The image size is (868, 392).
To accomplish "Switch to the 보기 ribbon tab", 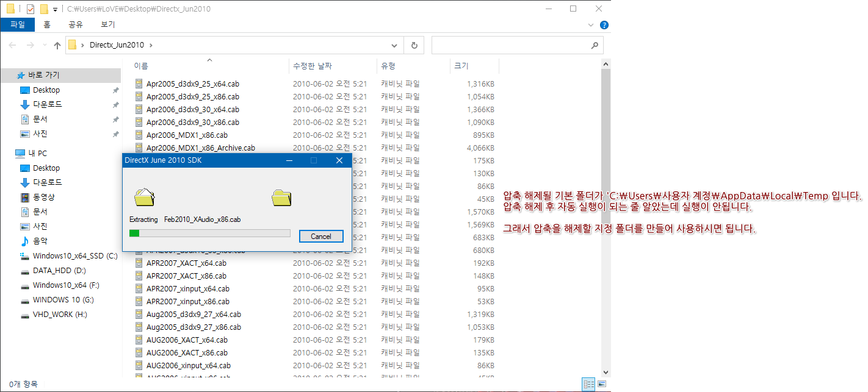I will tap(107, 25).
